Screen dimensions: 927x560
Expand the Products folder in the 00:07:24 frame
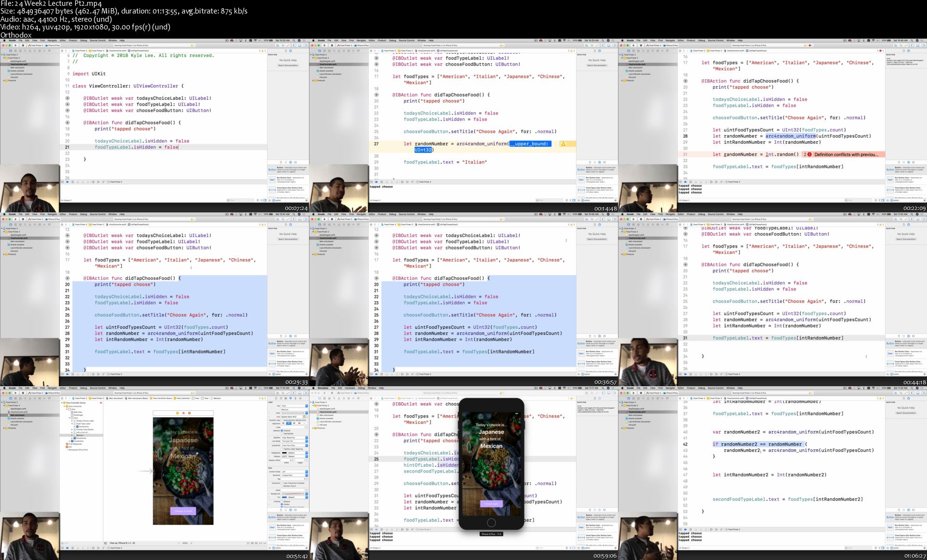point(4,81)
